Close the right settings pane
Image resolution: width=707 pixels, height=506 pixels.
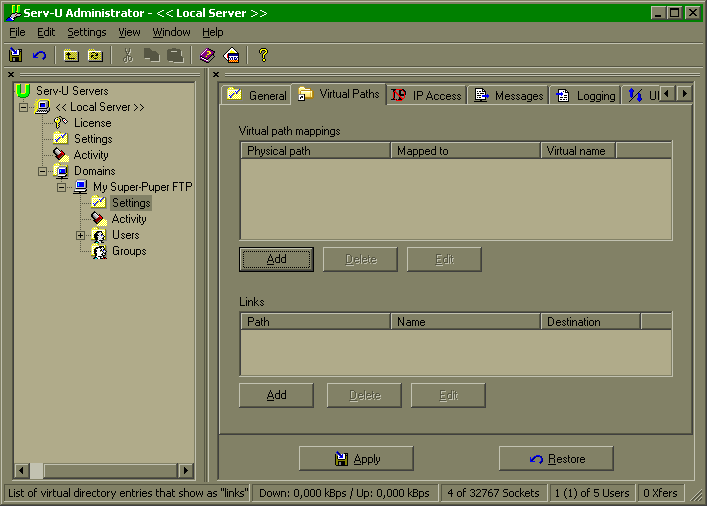pos(216,74)
